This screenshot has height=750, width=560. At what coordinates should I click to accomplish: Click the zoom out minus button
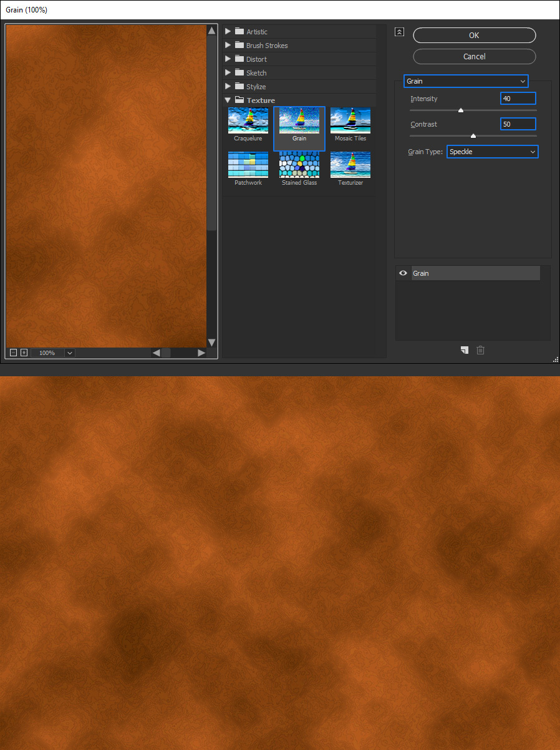[13, 353]
